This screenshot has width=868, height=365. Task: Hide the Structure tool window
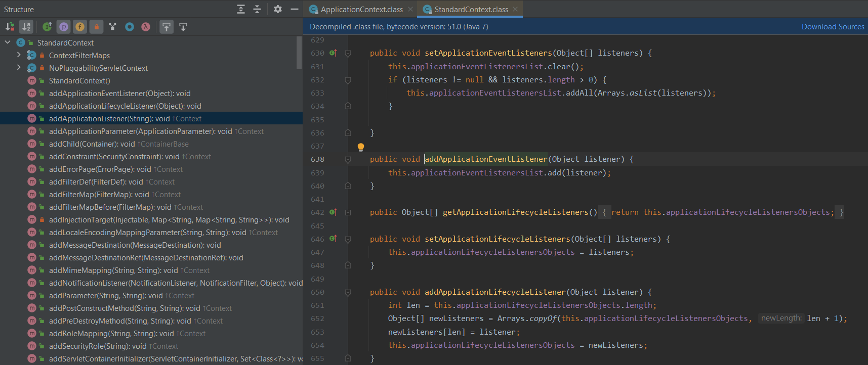[x=294, y=9]
